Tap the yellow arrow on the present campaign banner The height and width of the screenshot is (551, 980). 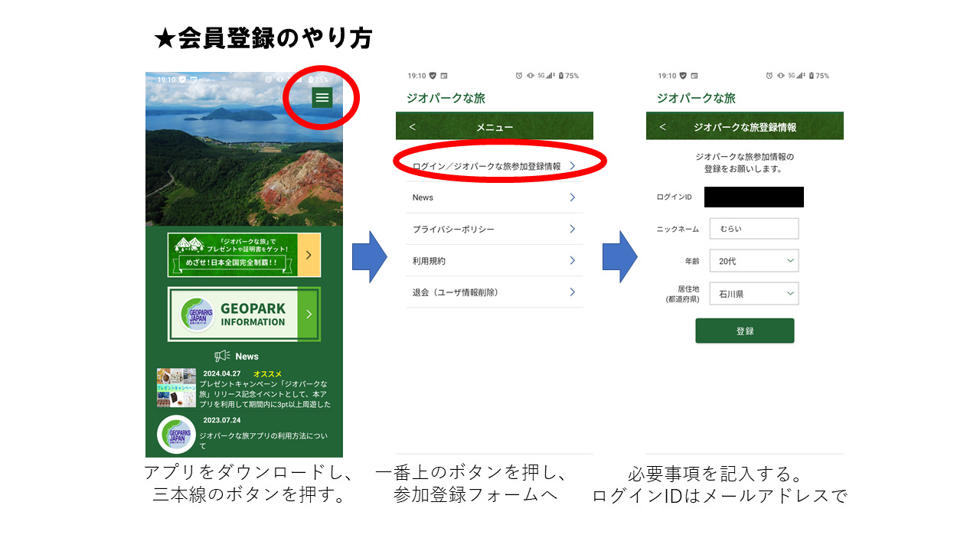pos(309,255)
